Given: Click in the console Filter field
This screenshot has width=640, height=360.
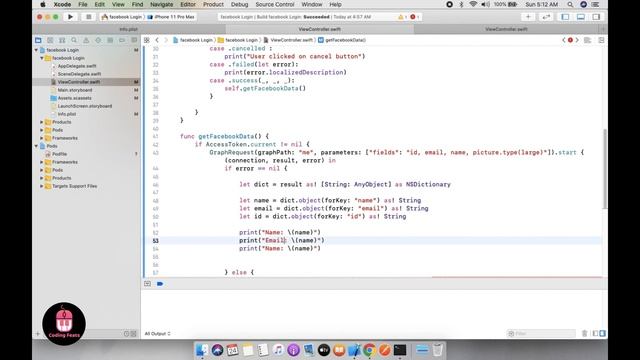Looking at the screenshot, I should (541, 333).
